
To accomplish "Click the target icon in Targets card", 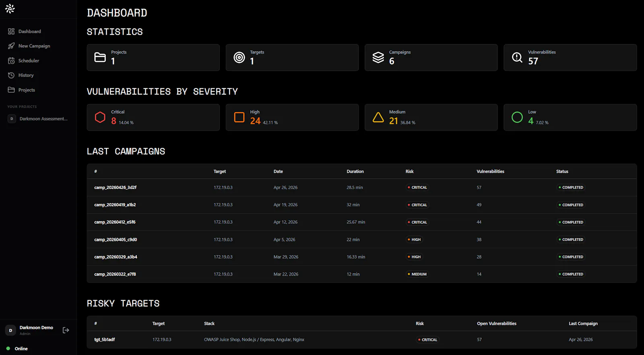I will [239, 58].
